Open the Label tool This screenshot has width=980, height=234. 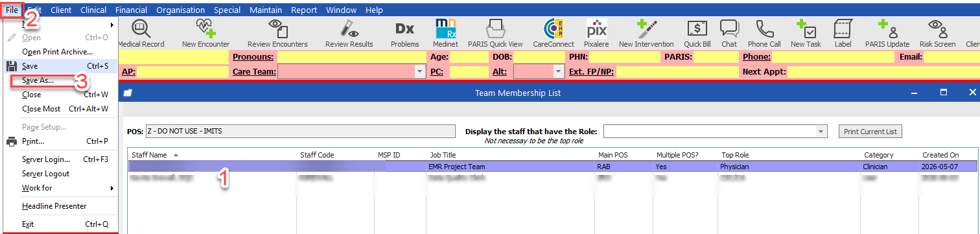(x=843, y=34)
